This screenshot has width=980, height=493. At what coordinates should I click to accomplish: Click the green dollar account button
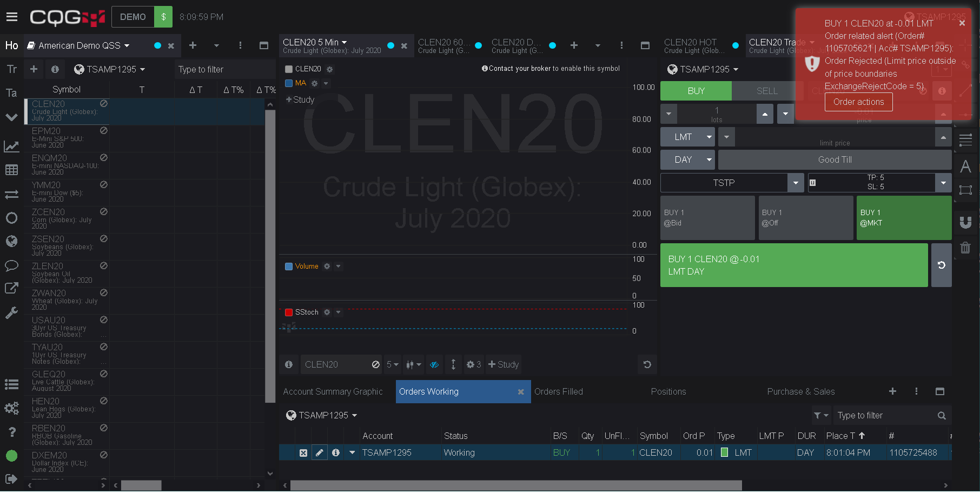pos(163,17)
